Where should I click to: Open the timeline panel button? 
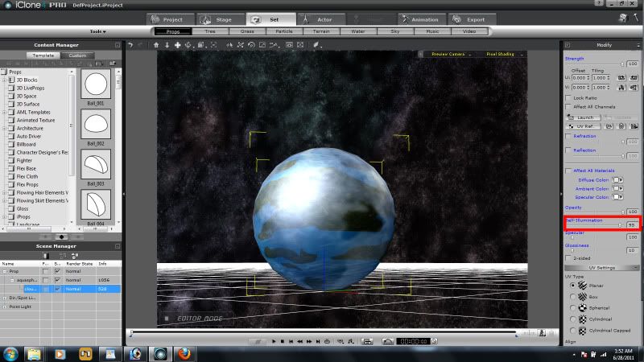[367, 341]
